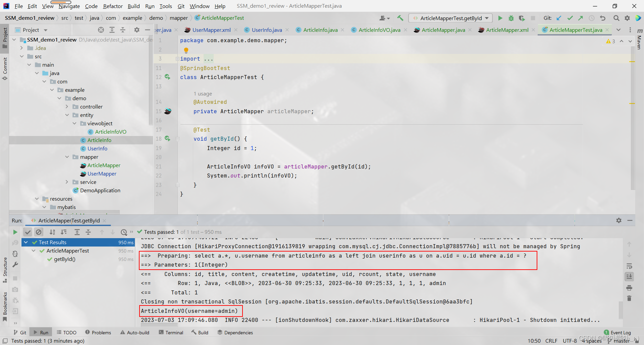Collapse all icon in Project panel header

coord(123,30)
